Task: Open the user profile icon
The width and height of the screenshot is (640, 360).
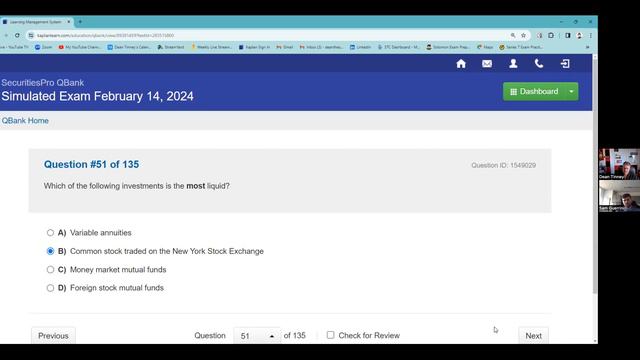Action: [x=513, y=64]
